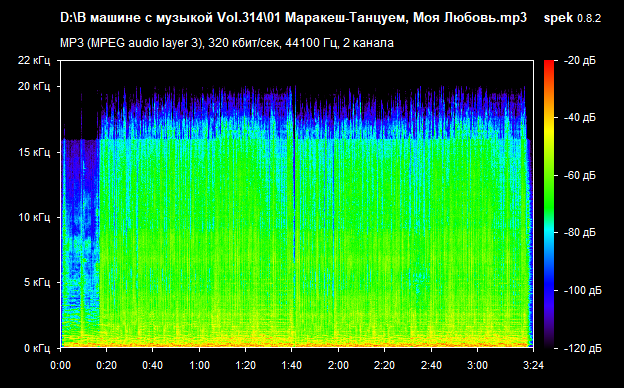Screen dimensions: 624x388
Task: Click the 15 кГц frequency axis label
Action: coord(34,152)
